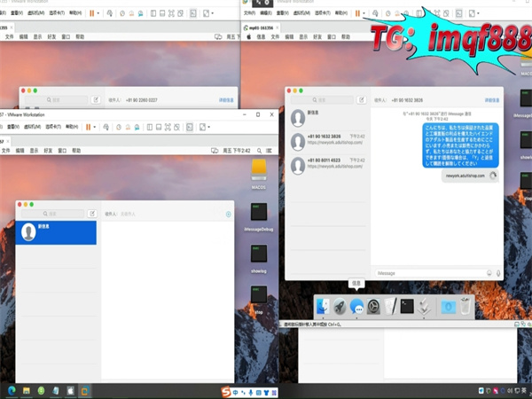This screenshot has height=399, width=532.
Task: Open Microsoft Edge from the Windows taskbar
Action: [11, 391]
